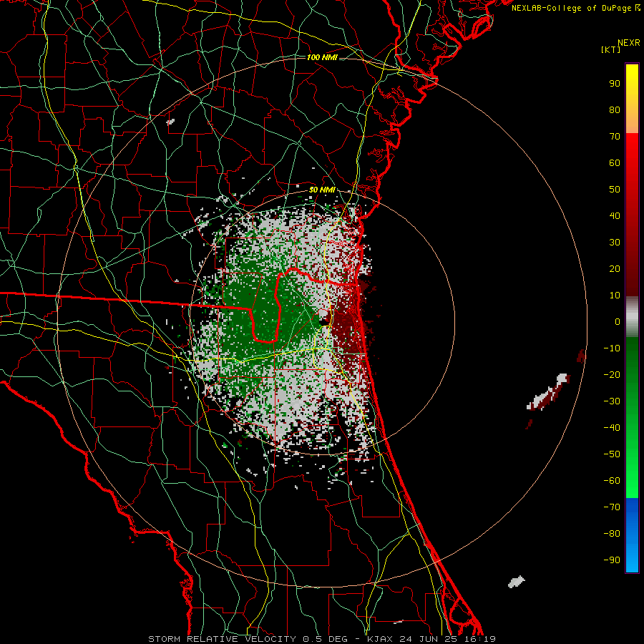Click the 50 NMI range ring label
Viewport: 644px width, 644px height.
[x=322, y=190]
